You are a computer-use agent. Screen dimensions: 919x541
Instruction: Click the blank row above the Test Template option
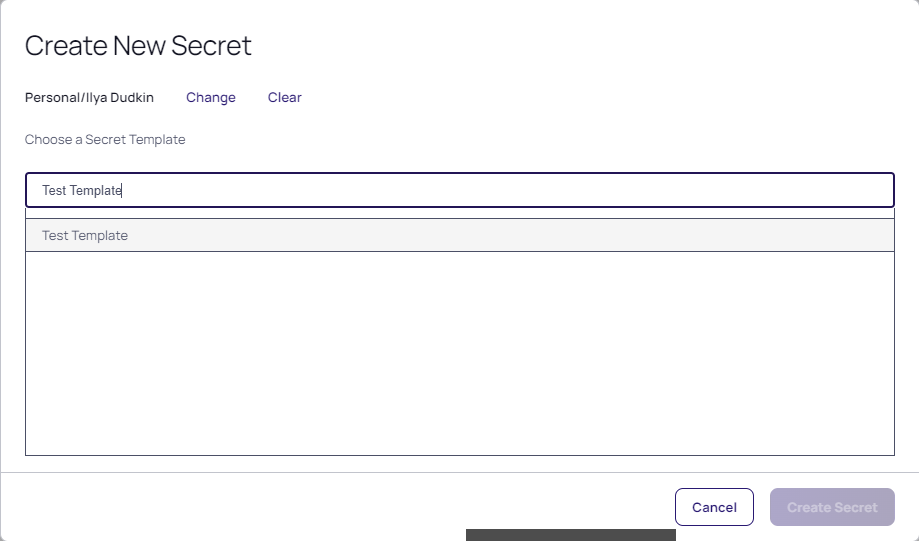tap(460, 213)
